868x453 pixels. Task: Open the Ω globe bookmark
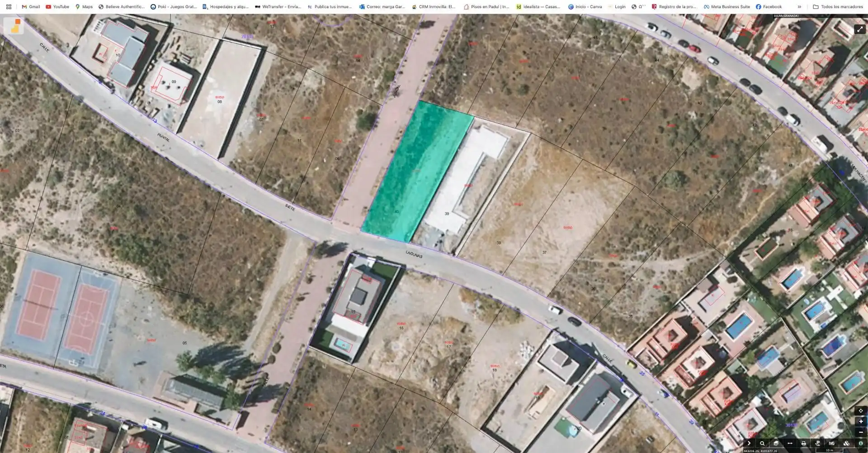(638, 7)
